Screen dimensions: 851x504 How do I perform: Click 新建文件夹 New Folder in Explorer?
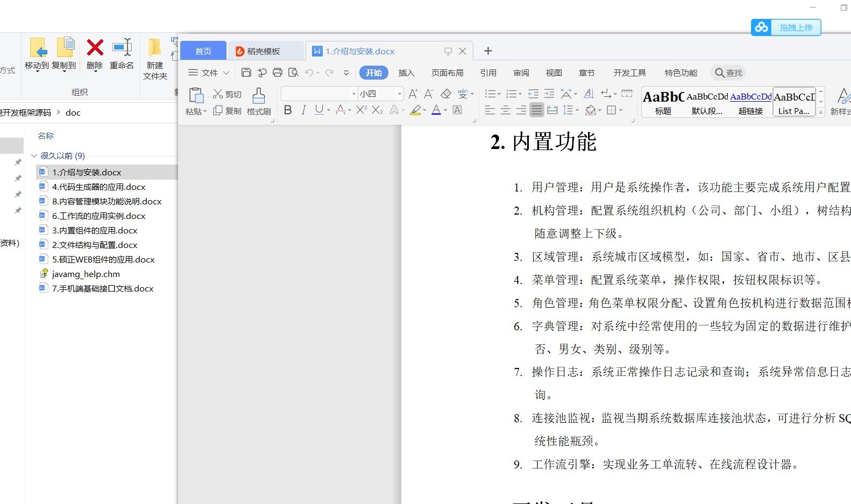click(155, 59)
